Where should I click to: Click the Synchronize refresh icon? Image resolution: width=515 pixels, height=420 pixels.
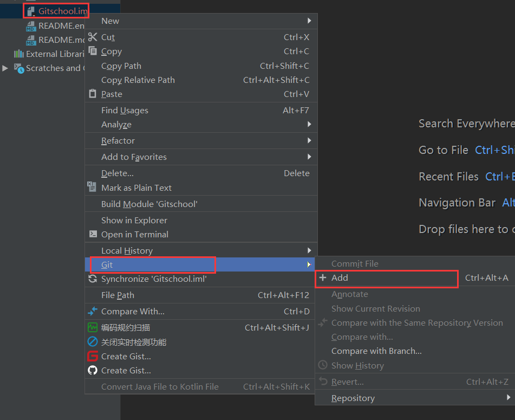93,279
